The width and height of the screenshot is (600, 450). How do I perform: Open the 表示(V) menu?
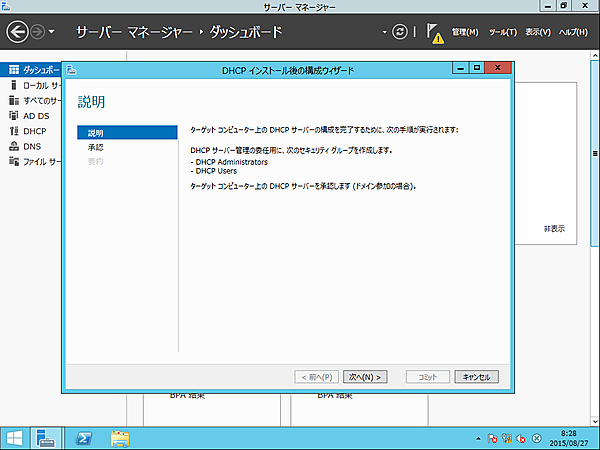538,32
